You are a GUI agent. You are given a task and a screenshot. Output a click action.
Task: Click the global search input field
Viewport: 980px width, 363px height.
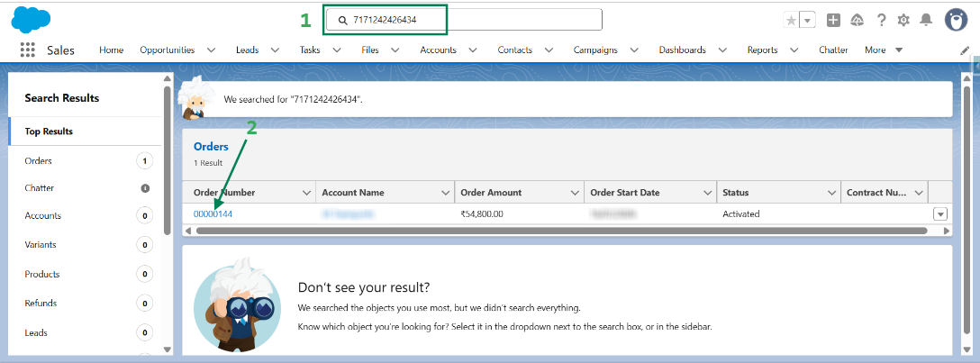463,20
